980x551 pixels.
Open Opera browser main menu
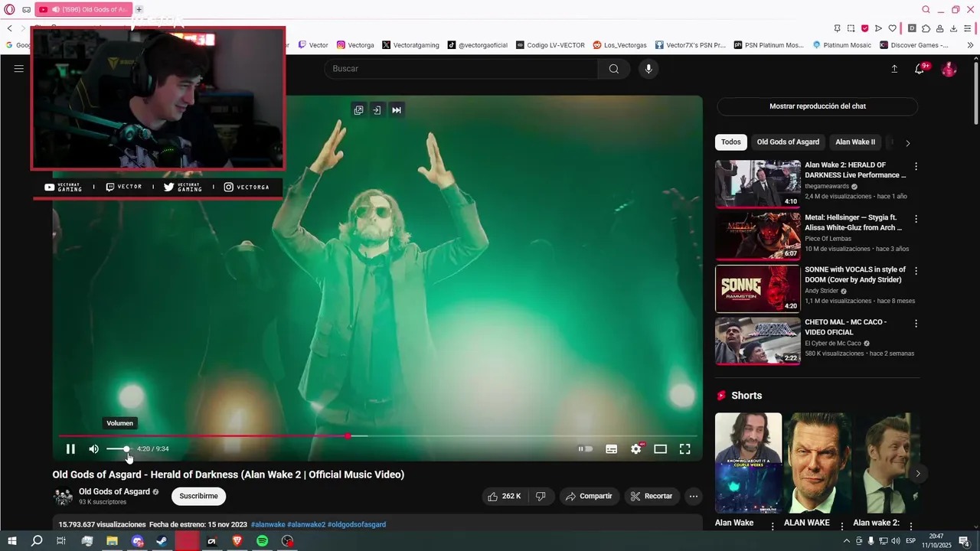point(9,10)
